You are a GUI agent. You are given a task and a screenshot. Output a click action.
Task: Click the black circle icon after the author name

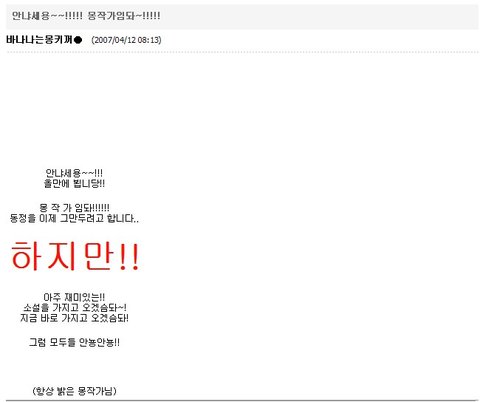pyautogui.click(x=78, y=40)
